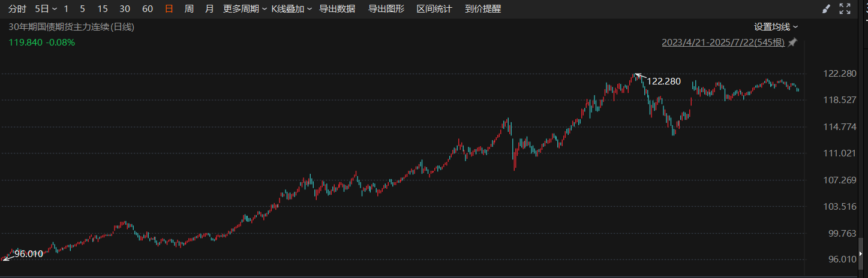Screen dimensions: 868x278
Task: Click the 103.516 price axis label
Action: point(840,207)
